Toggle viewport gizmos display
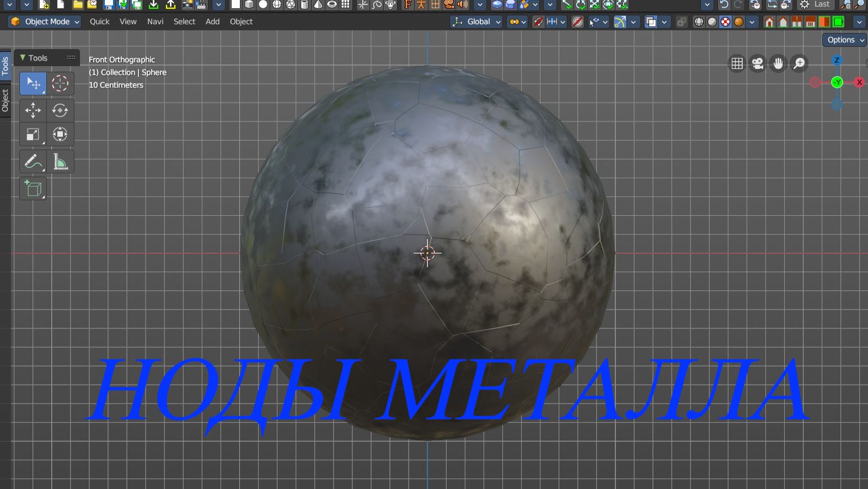 click(x=620, y=22)
